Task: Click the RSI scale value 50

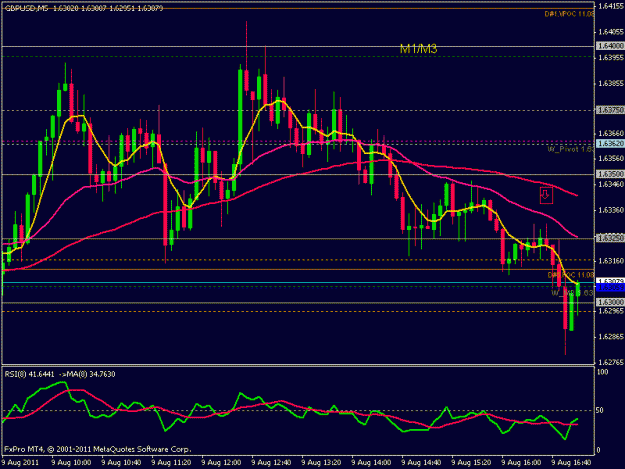Action: pos(601,410)
